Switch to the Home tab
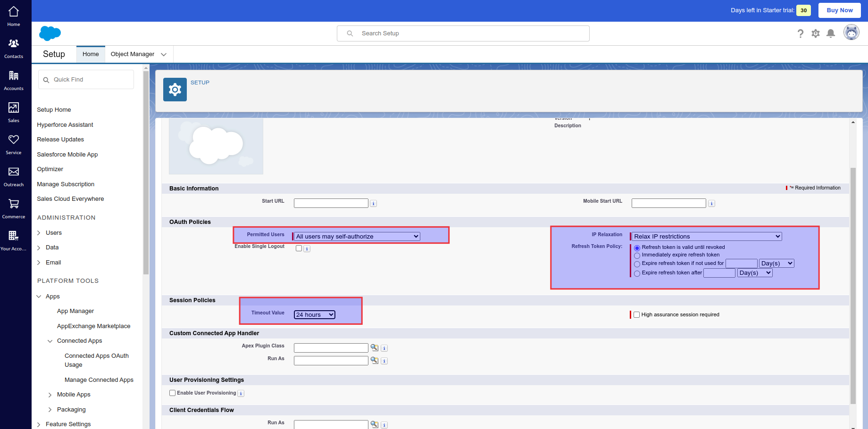This screenshot has width=868, height=429. [x=91, y=54]
